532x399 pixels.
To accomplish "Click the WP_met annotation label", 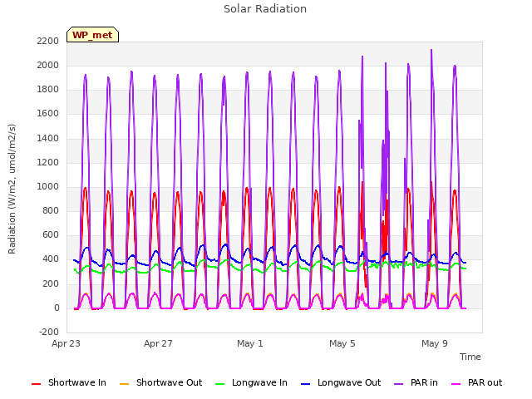I will (92, 35).
